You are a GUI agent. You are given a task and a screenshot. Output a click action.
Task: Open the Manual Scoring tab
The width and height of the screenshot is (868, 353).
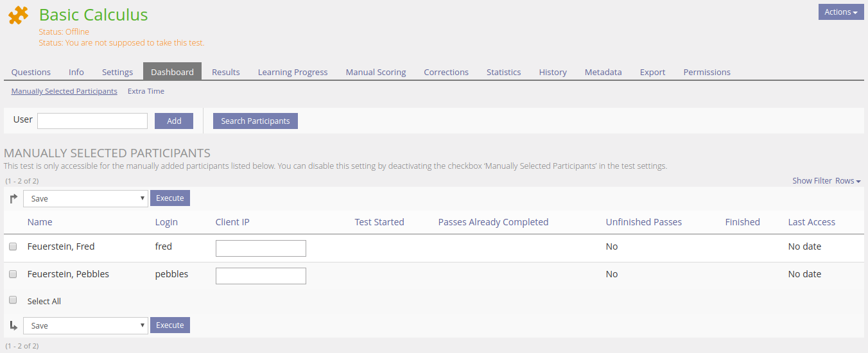[376, 72]
